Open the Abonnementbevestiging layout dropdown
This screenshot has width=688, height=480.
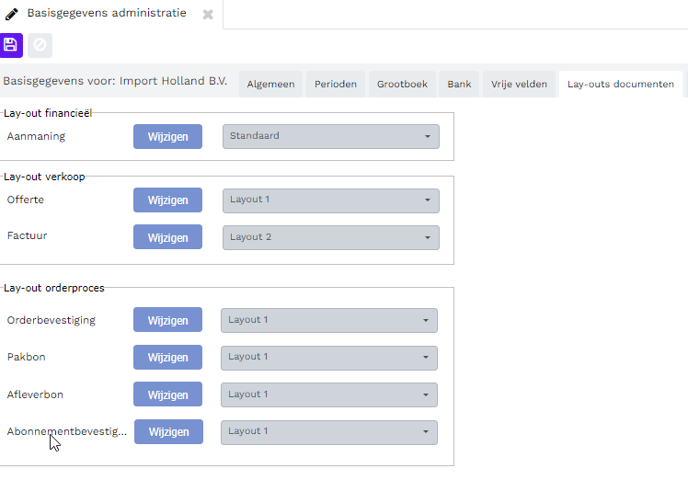click(x=329, y=432)
